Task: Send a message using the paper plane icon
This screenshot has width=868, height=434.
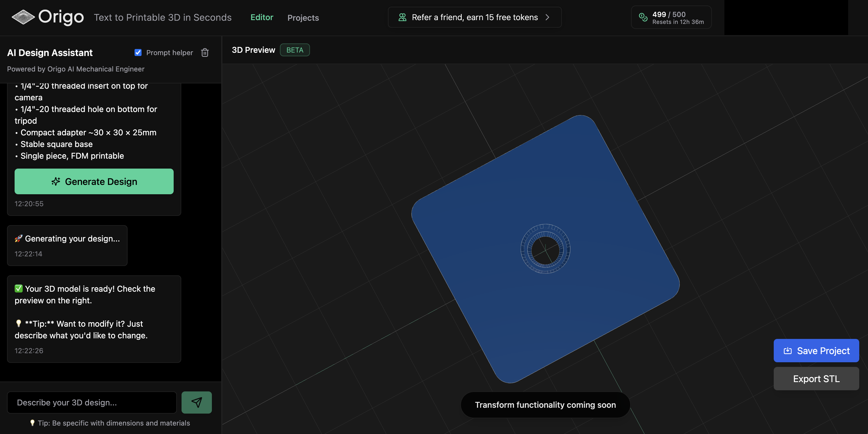Action: tap(196, 402)
